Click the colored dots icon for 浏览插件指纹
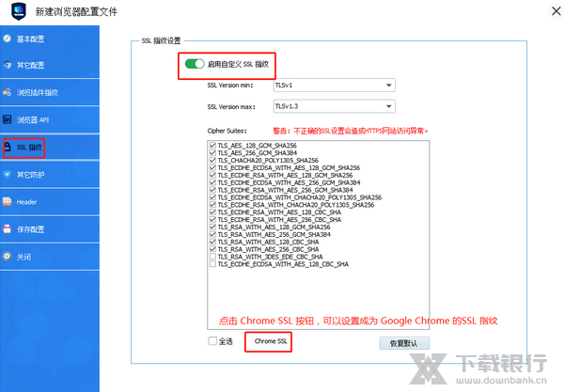The image size is (564, 392). [x=8, y=92]
